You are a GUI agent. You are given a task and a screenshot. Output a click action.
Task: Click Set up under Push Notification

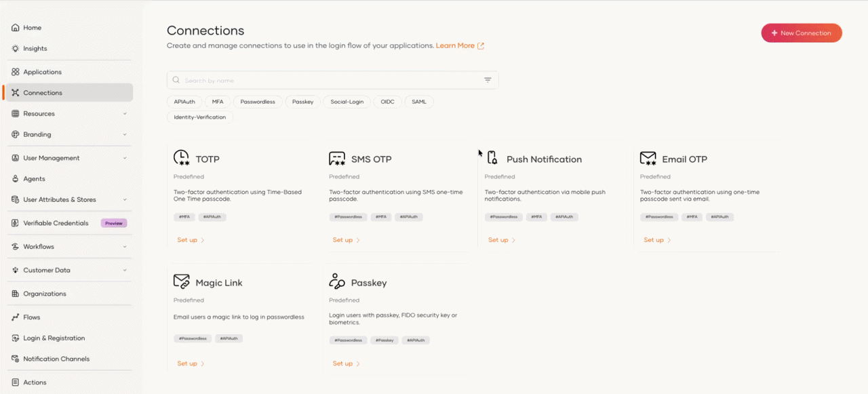502,240
